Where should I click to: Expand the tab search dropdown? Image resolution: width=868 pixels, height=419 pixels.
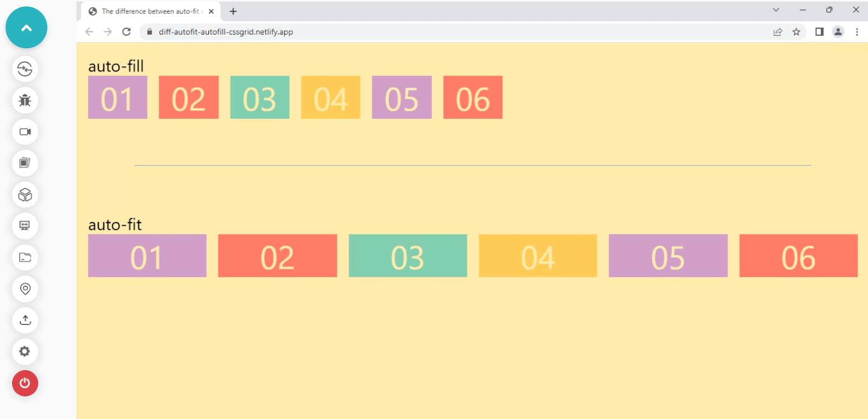[776, 10]
